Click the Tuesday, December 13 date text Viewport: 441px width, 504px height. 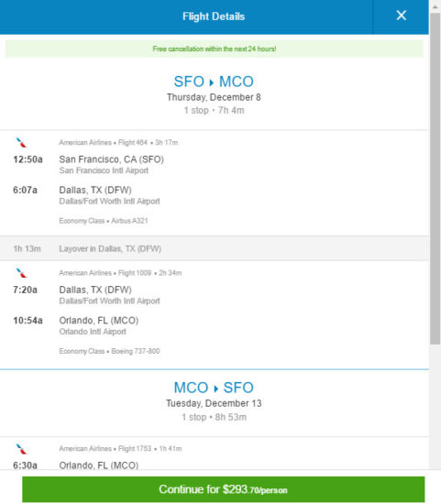coord(214,403)
